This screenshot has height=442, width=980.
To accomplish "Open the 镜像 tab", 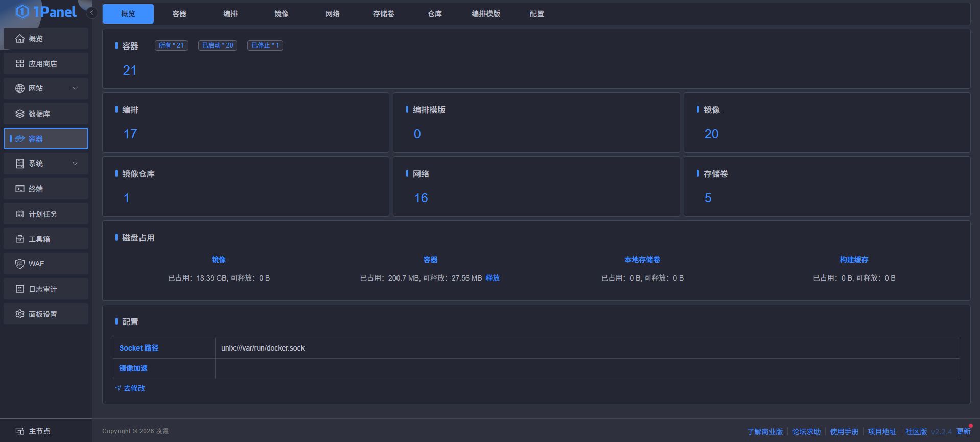I will click(x=282, y=14).
